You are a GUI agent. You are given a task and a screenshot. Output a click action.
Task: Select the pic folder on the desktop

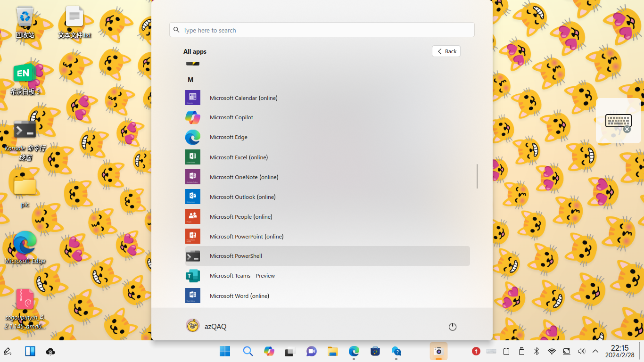[x=25, y=192]
